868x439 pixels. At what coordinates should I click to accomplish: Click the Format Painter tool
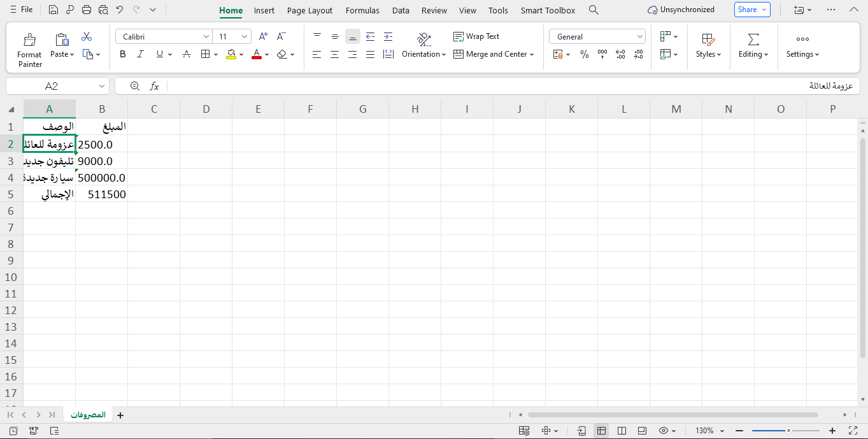tap(29, 49)
